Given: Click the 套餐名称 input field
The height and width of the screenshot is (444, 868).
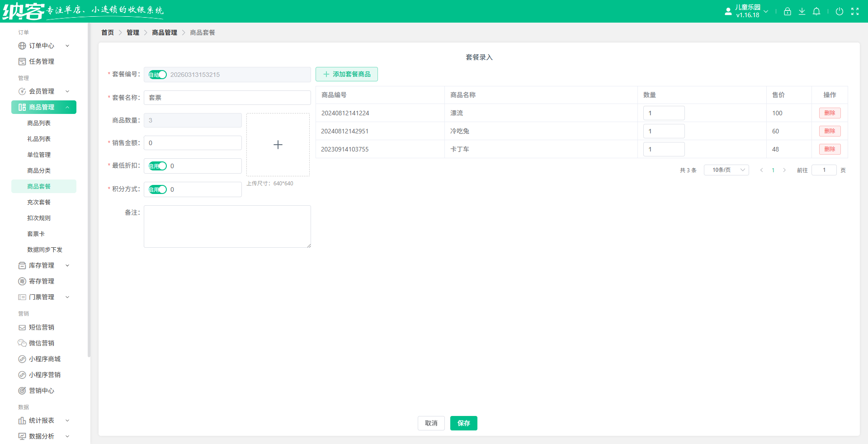Looking at the screenshot, I should 227,98.
